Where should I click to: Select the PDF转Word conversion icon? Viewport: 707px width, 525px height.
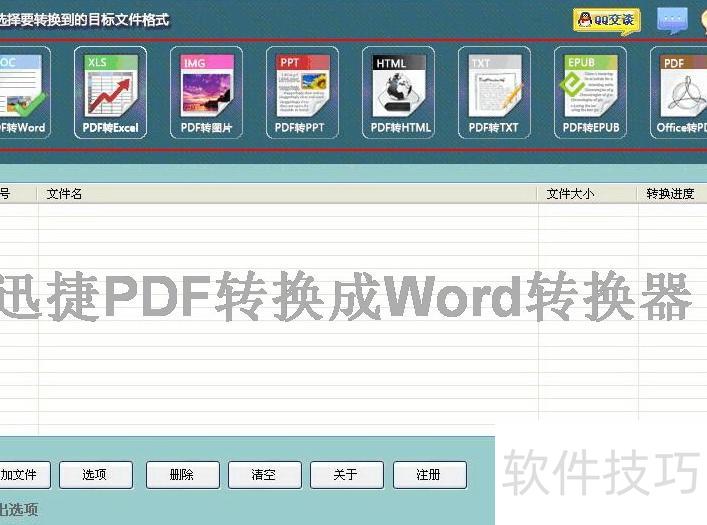click(20, 92)
